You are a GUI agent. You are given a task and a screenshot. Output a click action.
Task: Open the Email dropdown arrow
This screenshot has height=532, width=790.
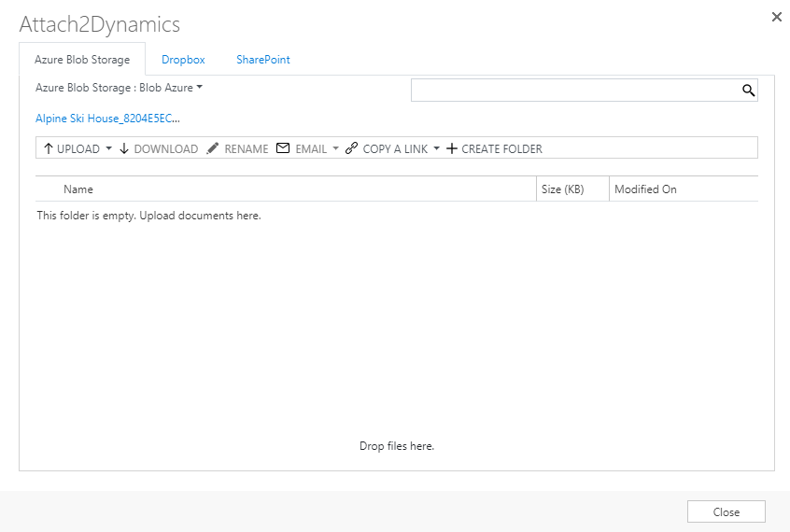[336, 148]
